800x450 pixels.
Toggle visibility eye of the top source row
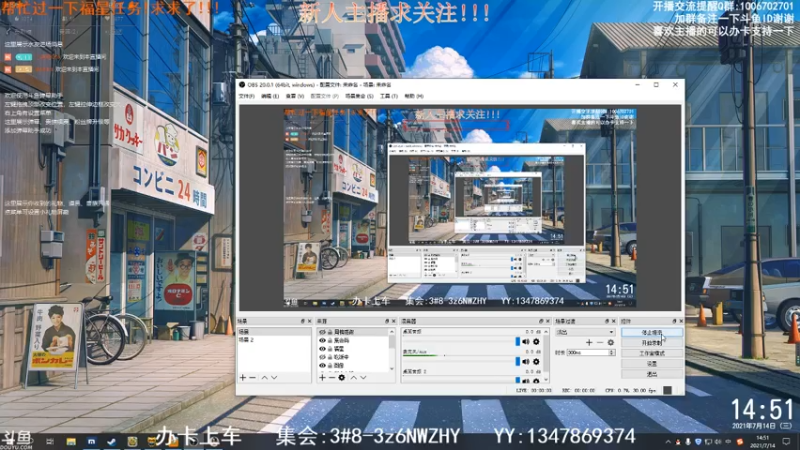pos(322,332)
